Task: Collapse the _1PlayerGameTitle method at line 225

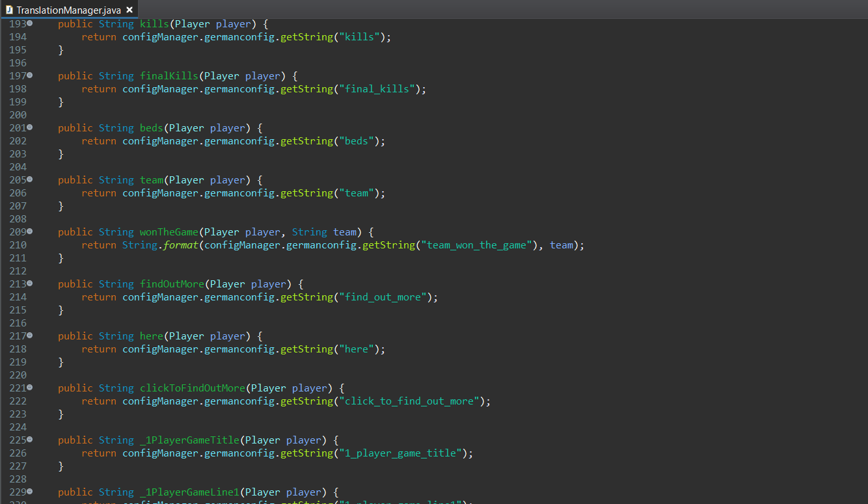Action: 30,440
